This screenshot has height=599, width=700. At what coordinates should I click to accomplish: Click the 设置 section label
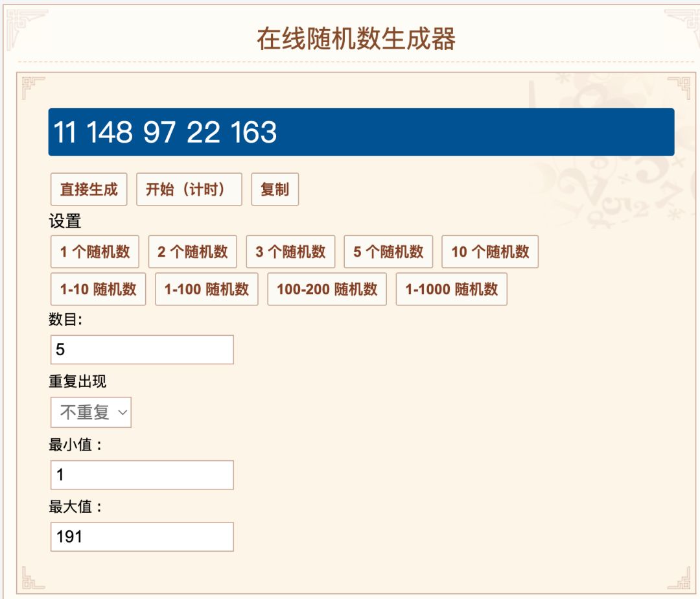point(65,221)
